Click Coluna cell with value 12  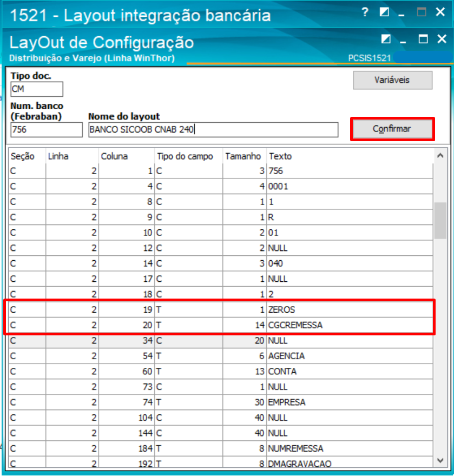[126, 248]
